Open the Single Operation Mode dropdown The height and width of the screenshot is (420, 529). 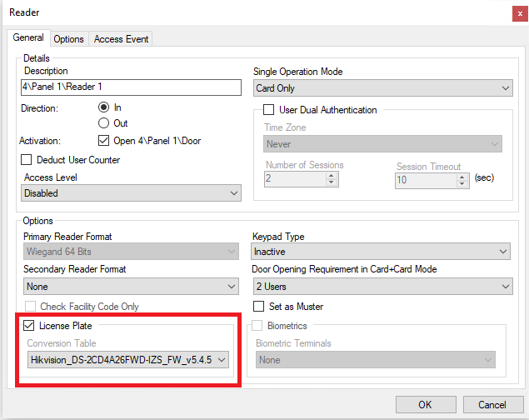(x=383, y=88)
